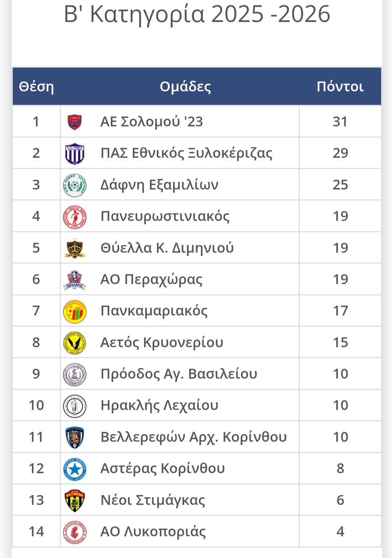
Task: Click the Πόντοι column header
Action: (340, 87)
